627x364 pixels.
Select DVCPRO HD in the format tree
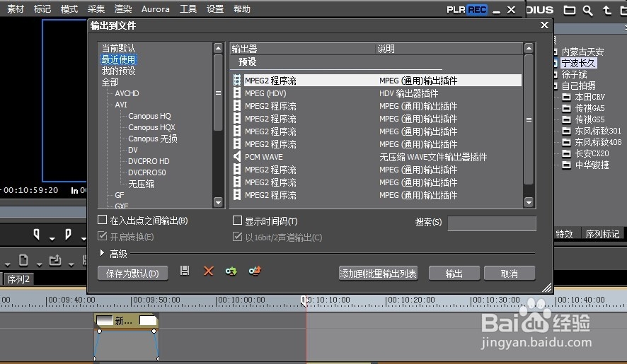tap(149, 161)
